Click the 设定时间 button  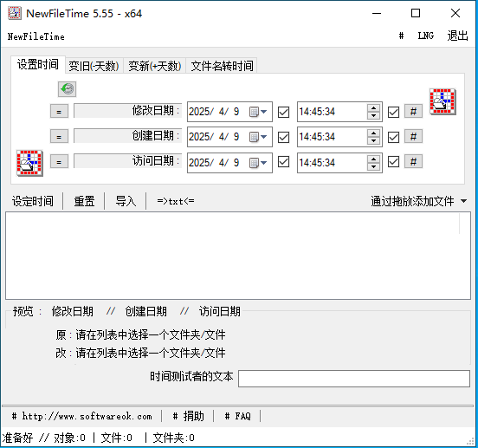click(x=33, y=201)
